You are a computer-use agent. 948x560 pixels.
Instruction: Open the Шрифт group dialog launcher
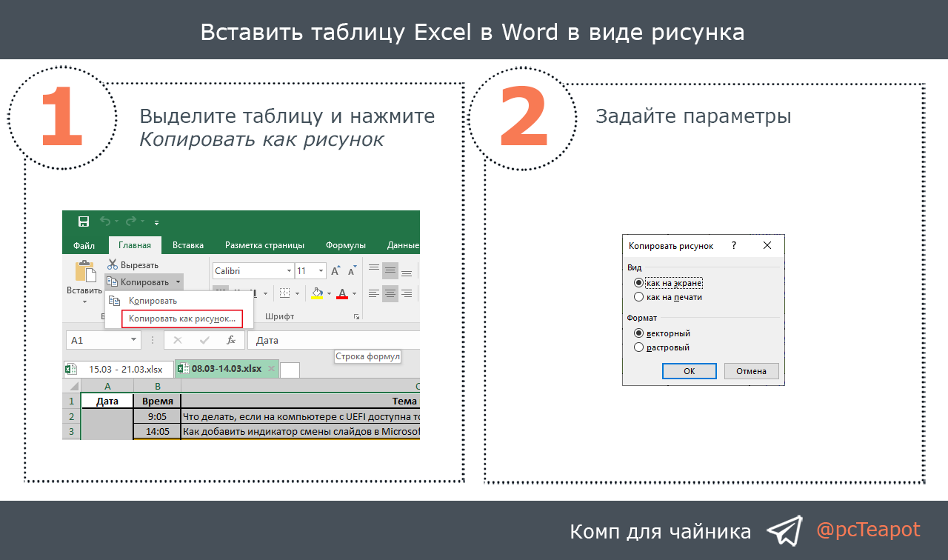click(x=356, y=317)
